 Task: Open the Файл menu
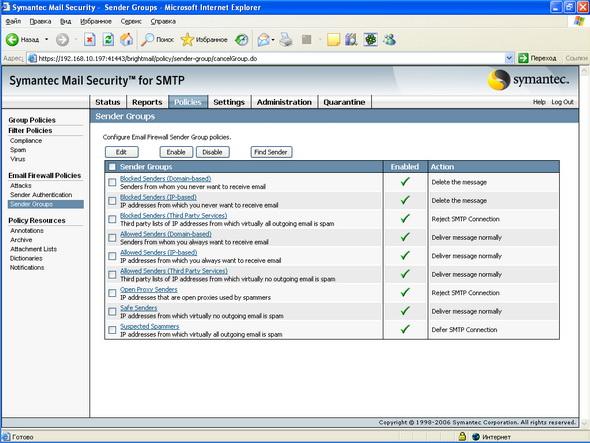[x=14, y=21]
